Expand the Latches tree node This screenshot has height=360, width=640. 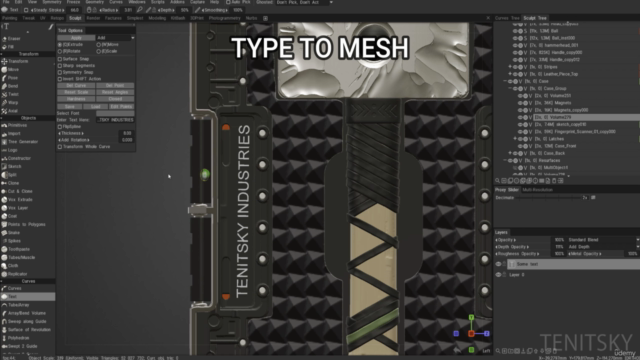[x=515, y=139]
